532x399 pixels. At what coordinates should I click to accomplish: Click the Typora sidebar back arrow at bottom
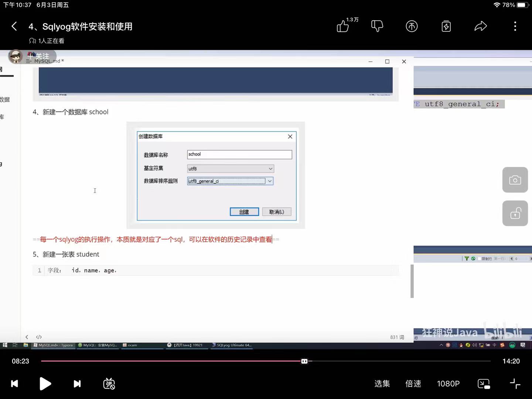[27, 337]
